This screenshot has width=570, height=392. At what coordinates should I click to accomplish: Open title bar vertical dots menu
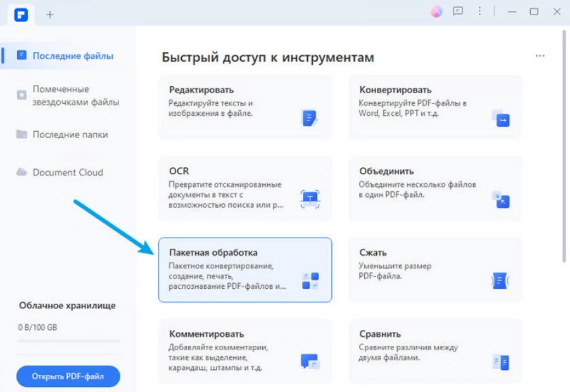point(479,11)
